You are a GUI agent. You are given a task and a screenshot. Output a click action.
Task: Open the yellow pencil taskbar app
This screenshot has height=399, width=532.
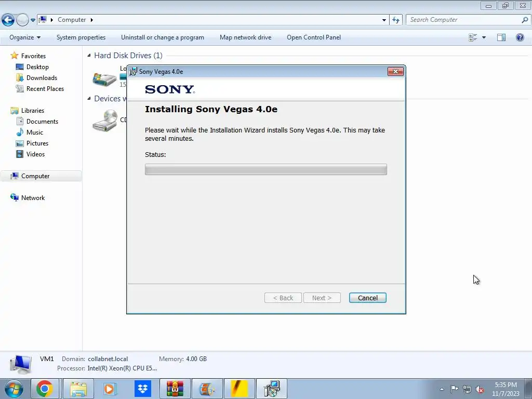(239, 389)
